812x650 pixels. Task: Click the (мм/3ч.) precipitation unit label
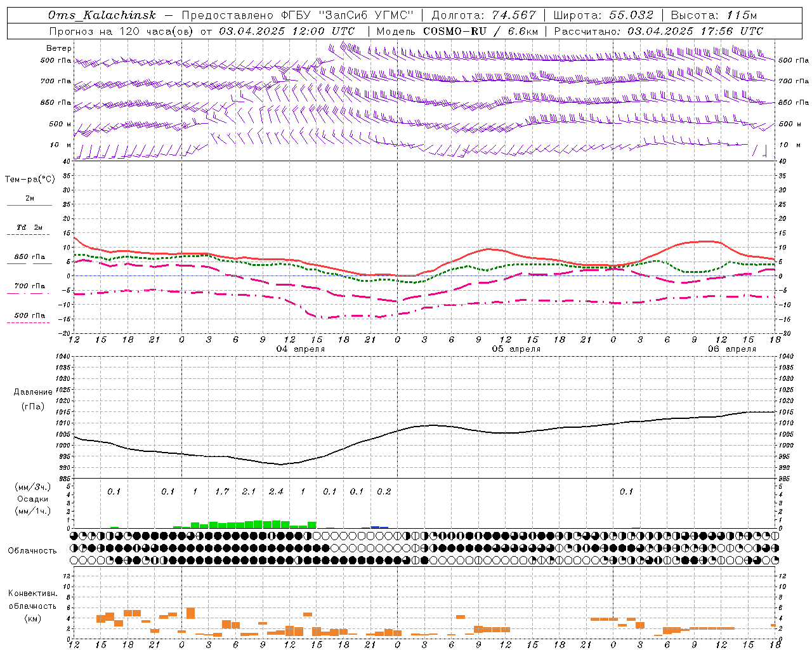coord(33,487)
